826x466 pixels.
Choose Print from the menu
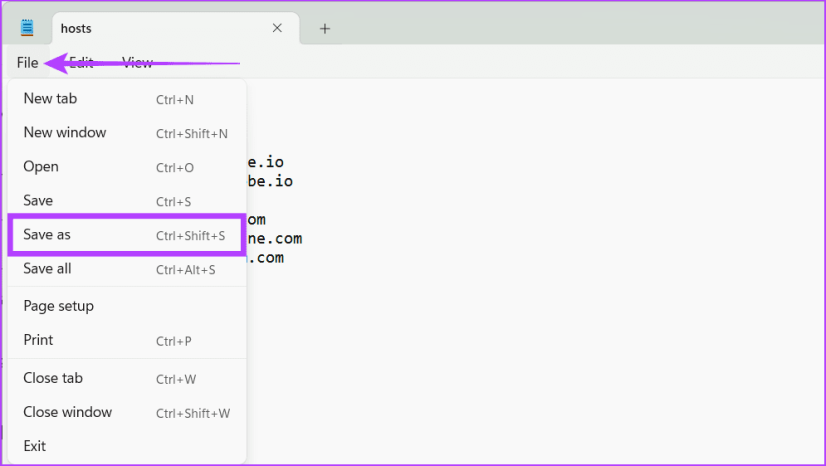[x=127, y=340]
